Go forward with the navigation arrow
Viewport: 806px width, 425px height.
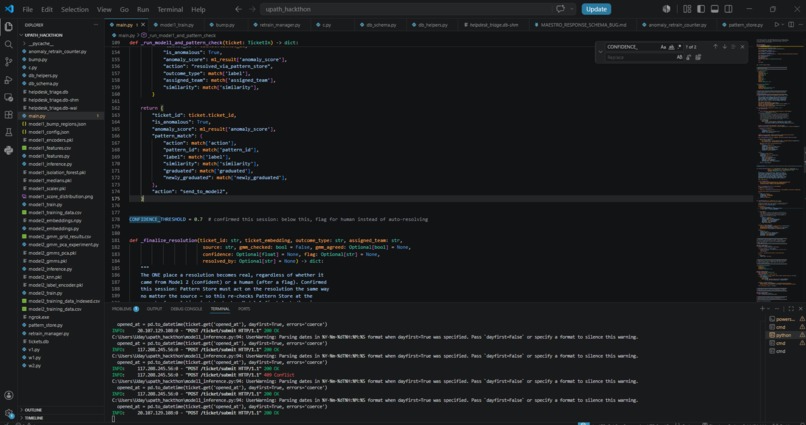[x=252, y=9]
